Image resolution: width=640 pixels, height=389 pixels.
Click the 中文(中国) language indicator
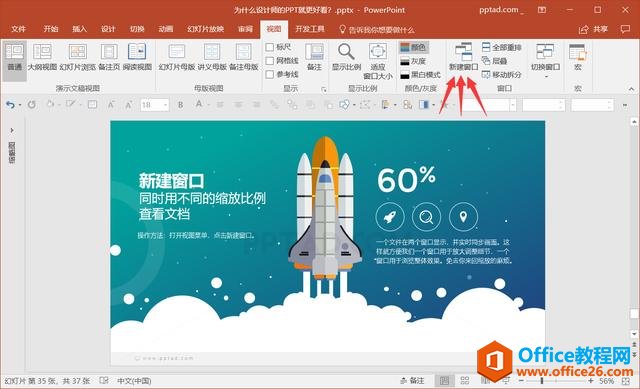(x=134, y=381)
